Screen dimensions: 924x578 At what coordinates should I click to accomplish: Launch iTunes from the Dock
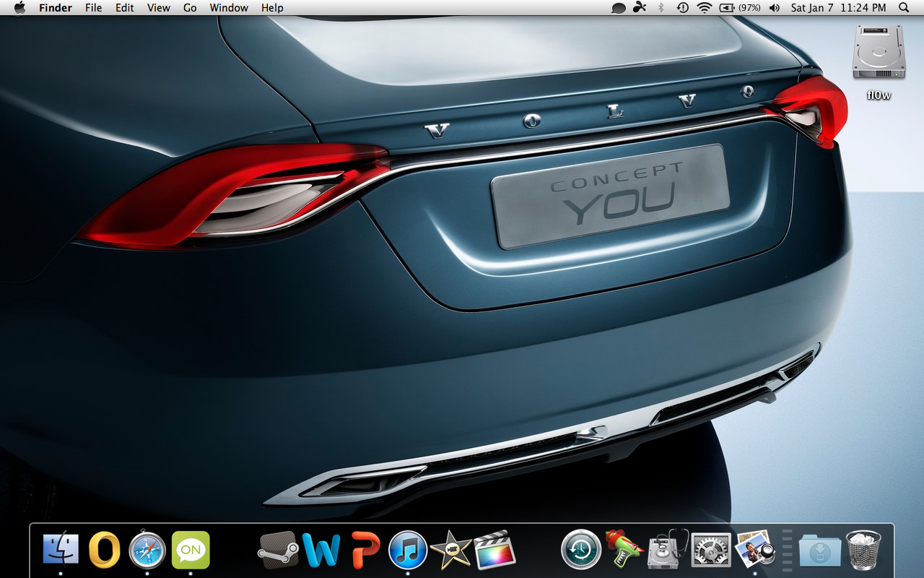coord(408,550)
